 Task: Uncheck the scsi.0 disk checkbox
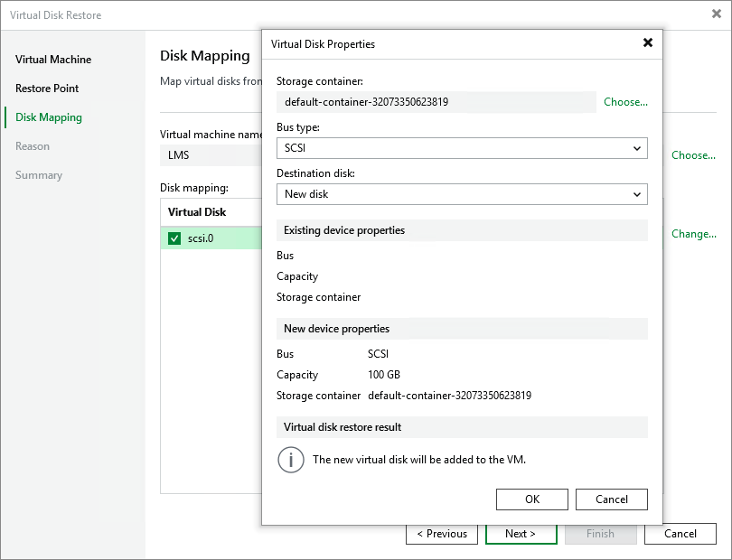click(x=173, y=236)
